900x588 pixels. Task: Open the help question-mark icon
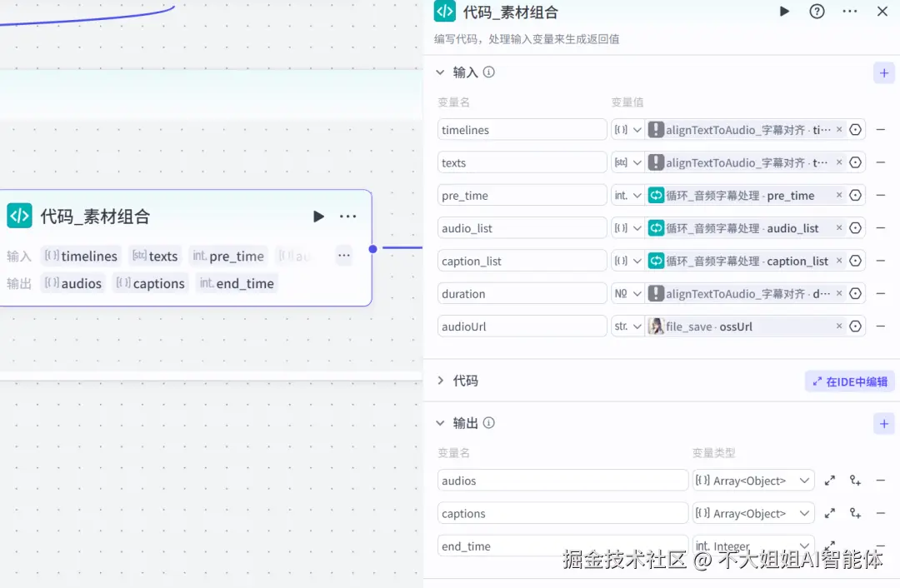click(x=816, y=12)
